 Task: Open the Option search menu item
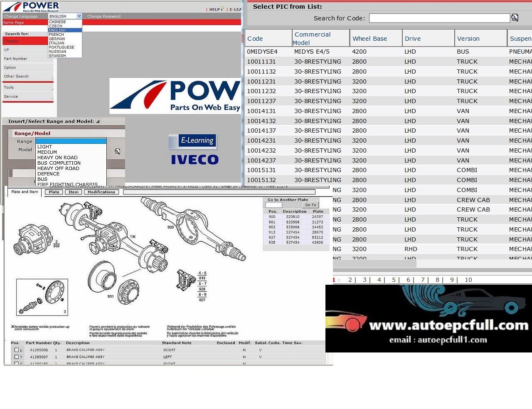[28, 67]
